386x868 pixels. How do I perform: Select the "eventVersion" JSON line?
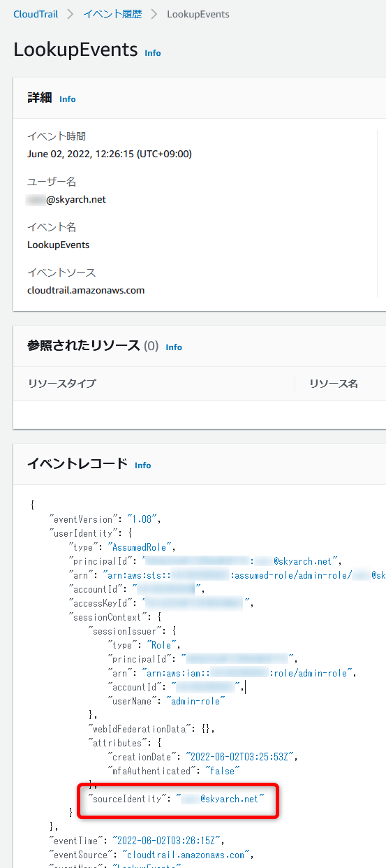(x=105, y=519)
